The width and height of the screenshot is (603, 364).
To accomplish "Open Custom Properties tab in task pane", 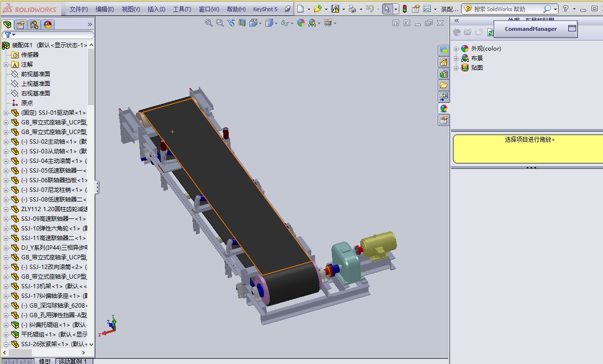I will 443,120.
